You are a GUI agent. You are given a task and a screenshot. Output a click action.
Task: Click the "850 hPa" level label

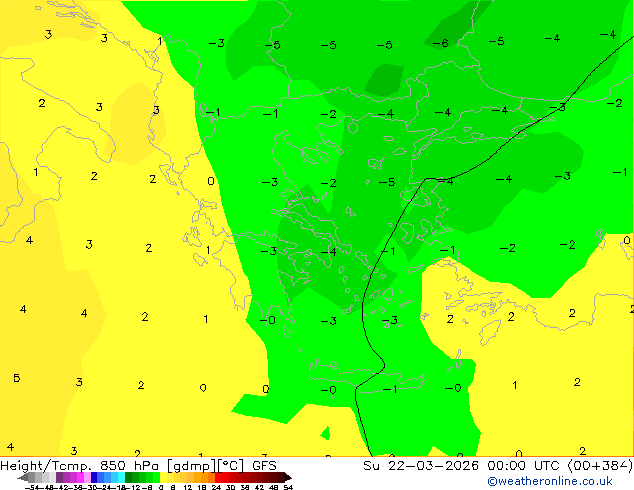pyautogui.click(x=129, y=466)
